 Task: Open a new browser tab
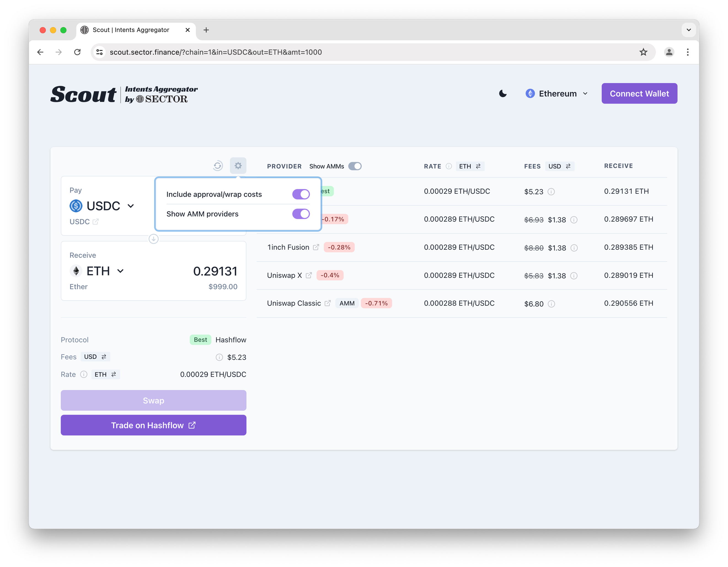coord(206,30)
